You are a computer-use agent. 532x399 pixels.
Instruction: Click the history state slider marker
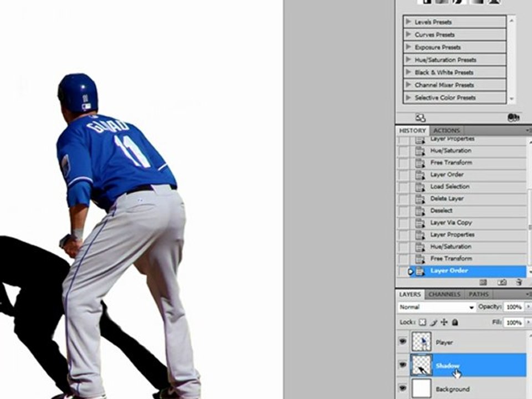[411, 272]
